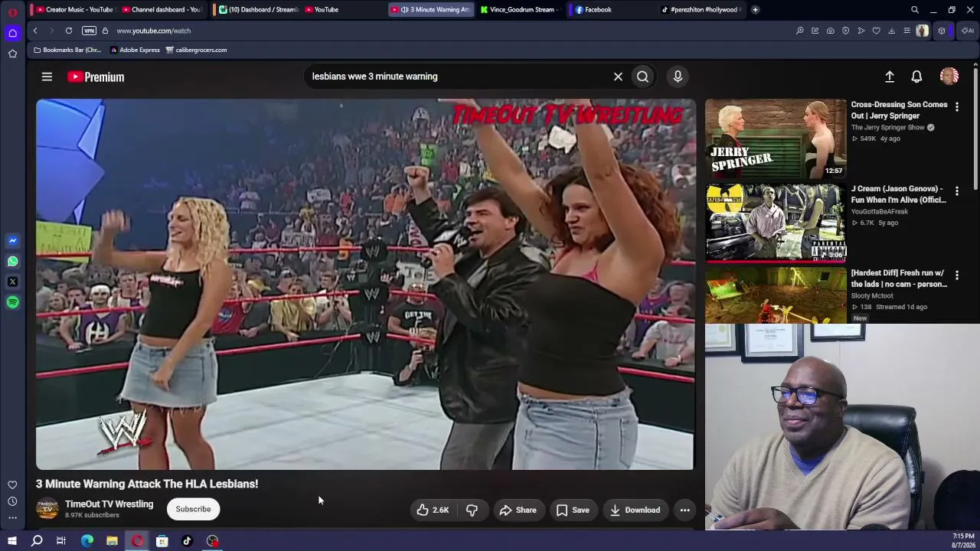980x551 pixels.
Task: Launch Microsoft Edge from taskbar
Action: (87, 541)
